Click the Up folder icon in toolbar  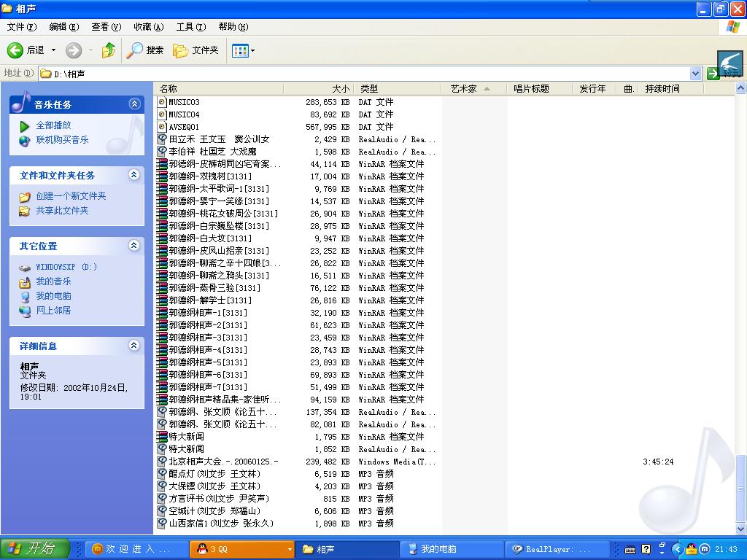coord(109,50)
